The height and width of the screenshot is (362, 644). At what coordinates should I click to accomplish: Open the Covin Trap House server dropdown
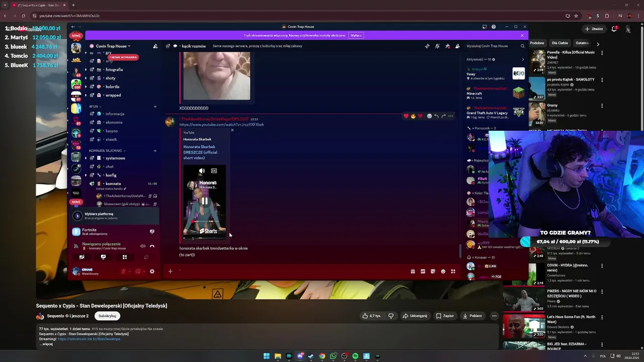113,46
